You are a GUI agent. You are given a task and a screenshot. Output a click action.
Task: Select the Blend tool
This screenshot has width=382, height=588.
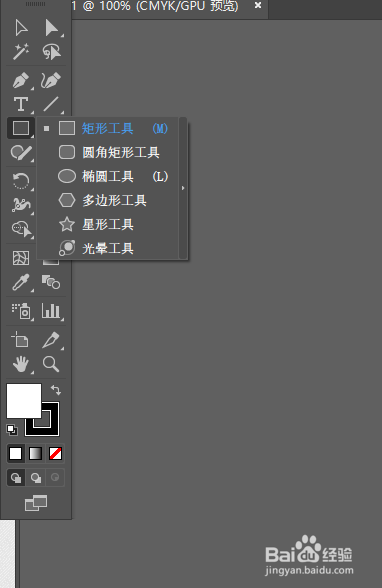[51, 282]
